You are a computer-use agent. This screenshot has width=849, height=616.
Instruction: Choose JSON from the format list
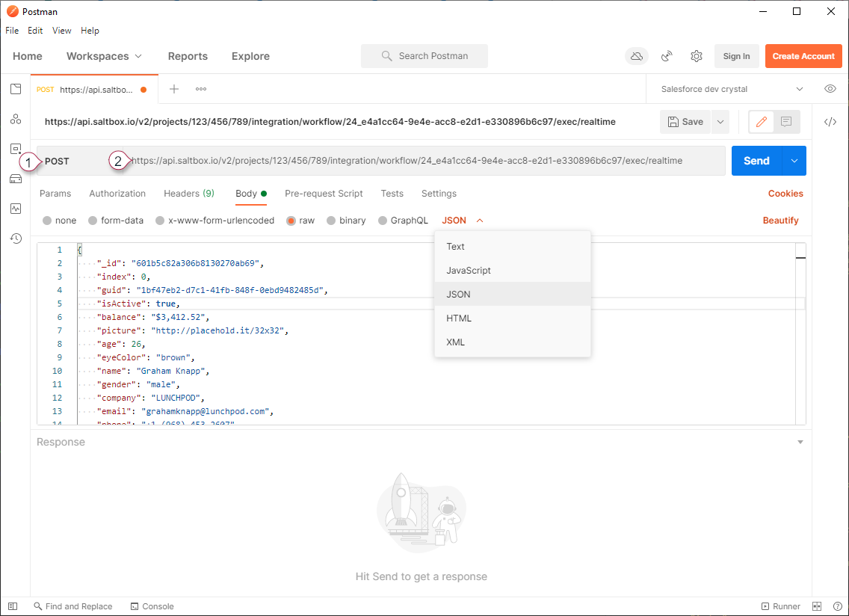(x=512, y=295)
